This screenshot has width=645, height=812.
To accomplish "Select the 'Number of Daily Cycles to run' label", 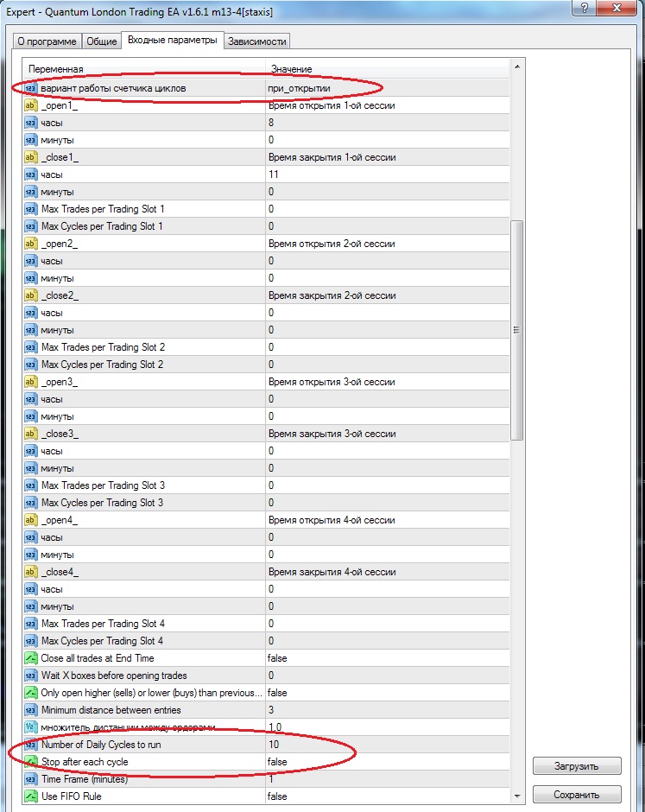I will tap(101, 745).
